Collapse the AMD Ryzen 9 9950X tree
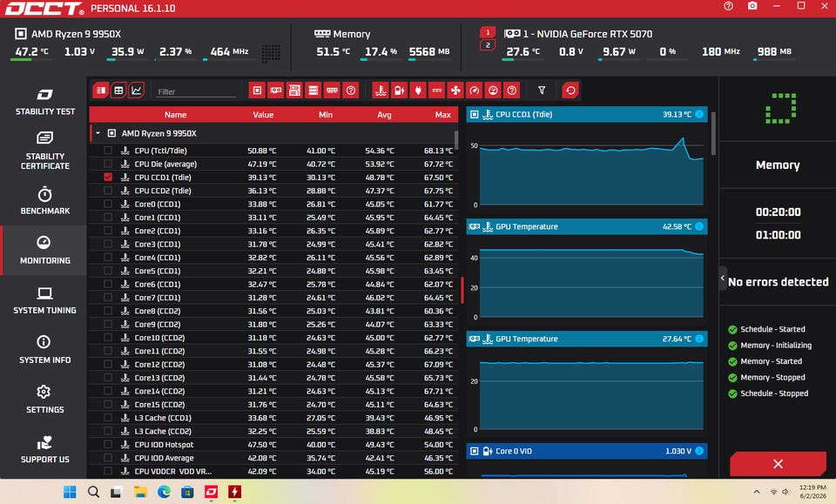Image resolution: width=836 pixels, height=504 pixels. 98,133
